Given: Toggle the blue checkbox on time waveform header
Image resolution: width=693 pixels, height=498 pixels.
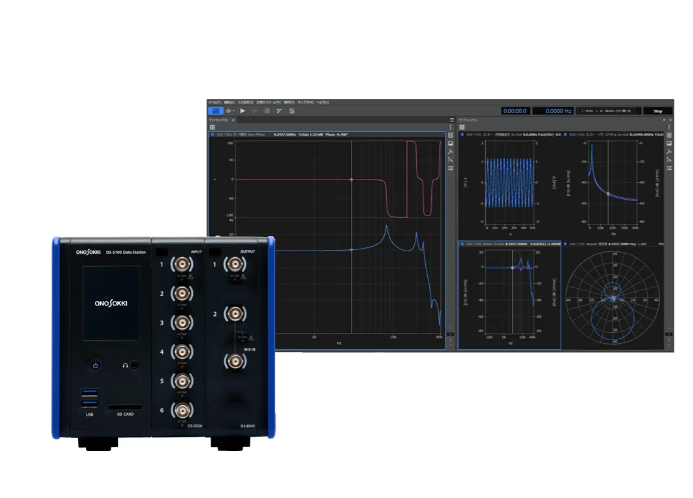Looking at the screenshot, I should (463, 134).
